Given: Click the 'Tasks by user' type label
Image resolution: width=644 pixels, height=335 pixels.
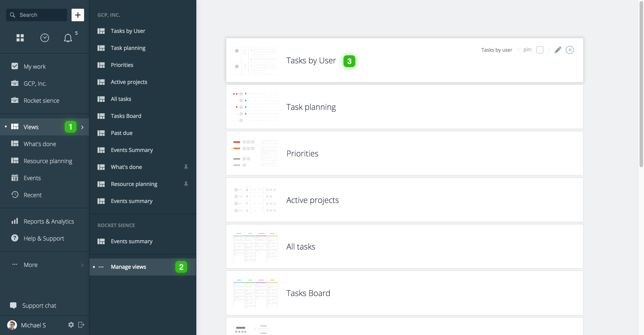Looking at the screenshot, I should tap(496, 50).
